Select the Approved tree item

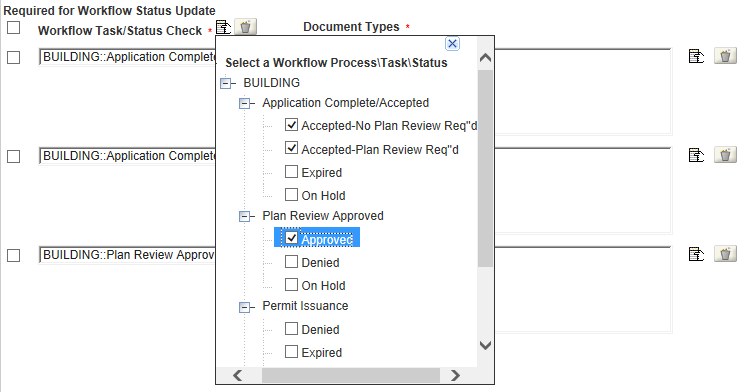327,239
